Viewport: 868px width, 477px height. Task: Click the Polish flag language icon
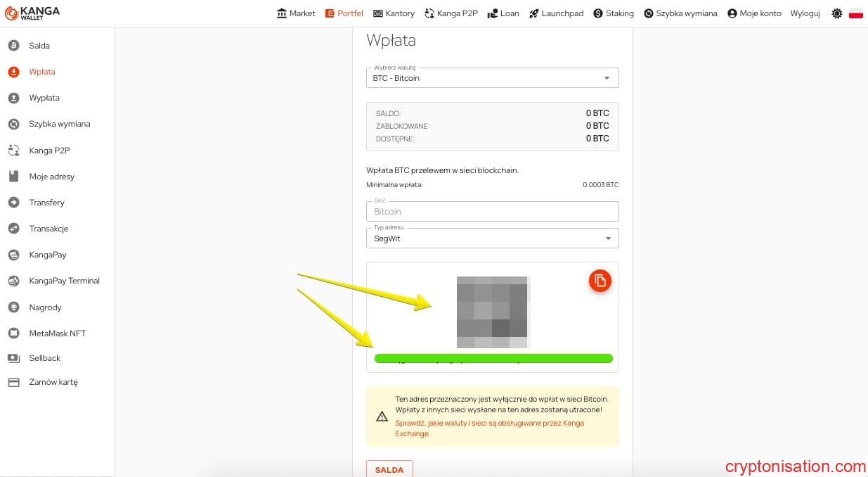click(855, 13)
